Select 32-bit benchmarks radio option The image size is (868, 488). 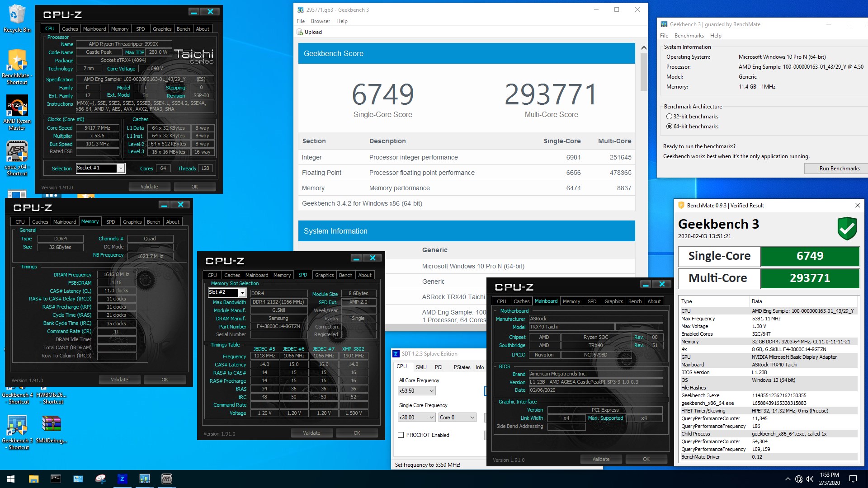(669, 117)
